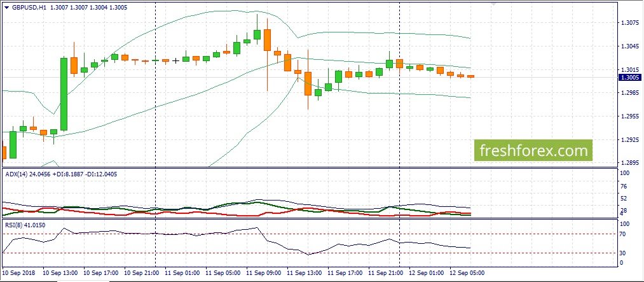Click 0 on the RSI scale
Image resolution: width=644 pixels, height=282 pixels.
622,263
